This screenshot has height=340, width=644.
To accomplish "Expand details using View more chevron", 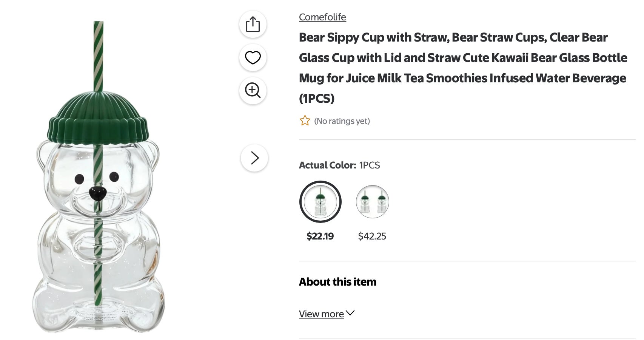I will [350, 313].
